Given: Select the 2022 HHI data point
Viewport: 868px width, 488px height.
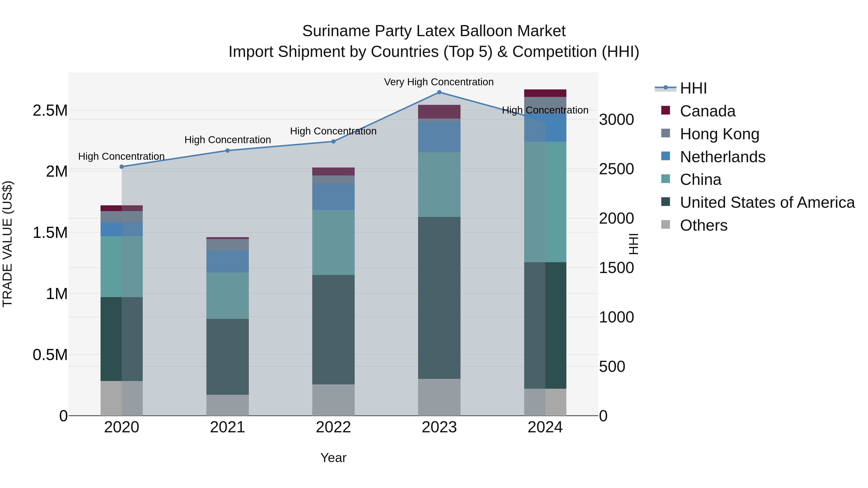Looking at the screenshot, I should (333, 141).
